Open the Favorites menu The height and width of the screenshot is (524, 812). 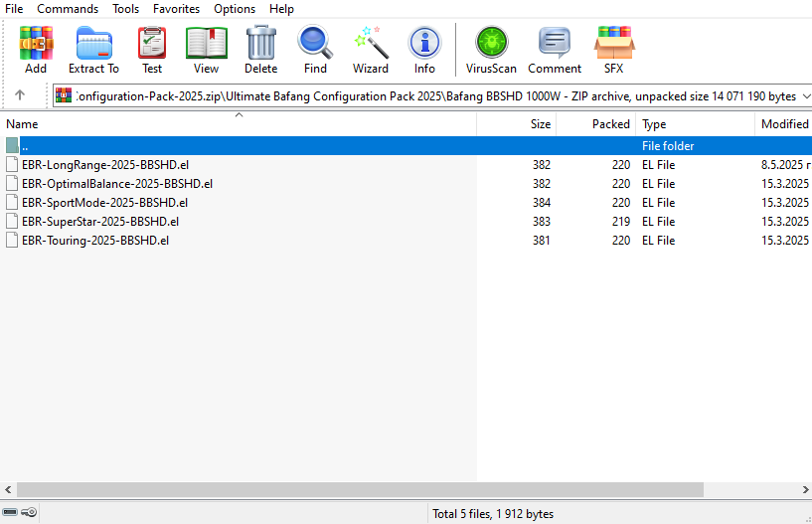pyautogui.click(x=176, y=9)
